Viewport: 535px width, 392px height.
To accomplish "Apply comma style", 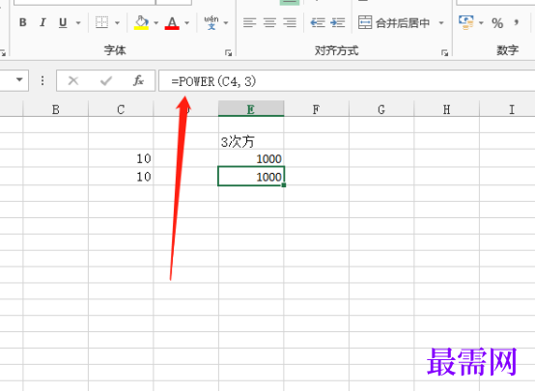I will point(517,23).
